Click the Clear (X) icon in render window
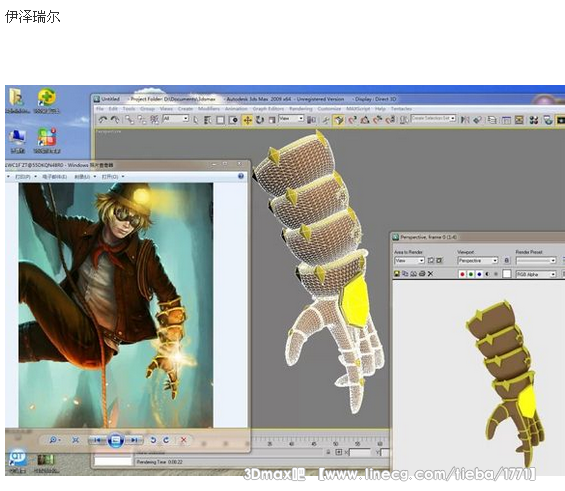Viewport: 565px width, 491px height. (x=430, y=274)
